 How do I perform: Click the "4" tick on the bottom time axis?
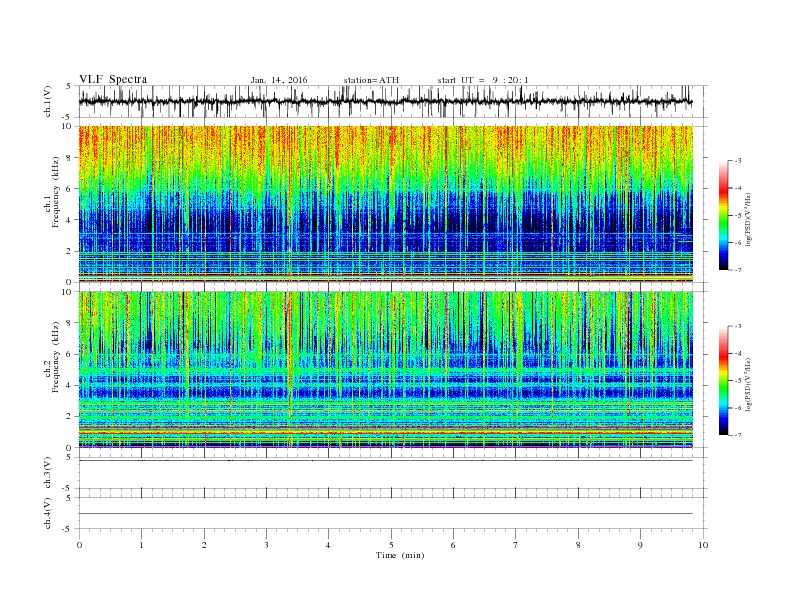coord(328,545)
